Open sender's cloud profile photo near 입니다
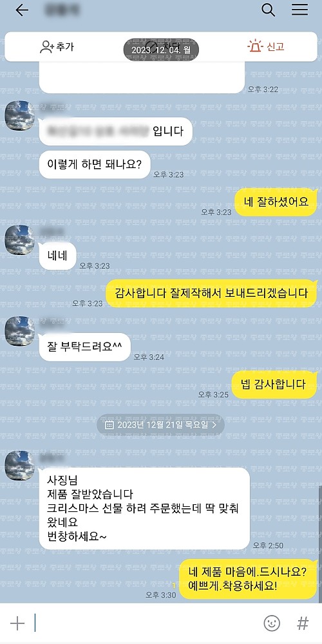The height and width of the screenshot is (644, 322). pyautogui.click(x=19, y=115)
